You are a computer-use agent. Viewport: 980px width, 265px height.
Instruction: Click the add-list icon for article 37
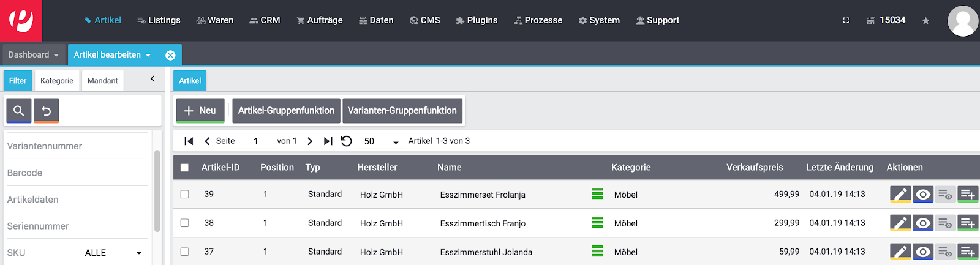[x=968, y=252]
